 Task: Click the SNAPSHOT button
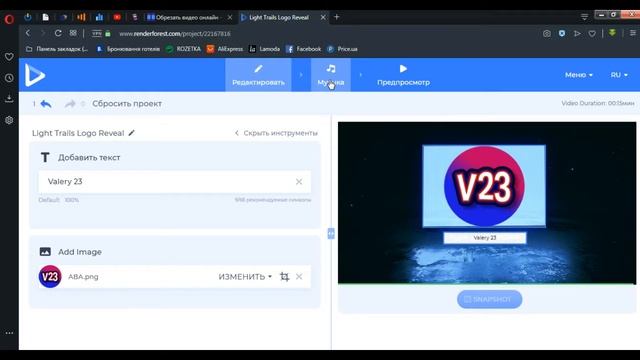(489, 299)
